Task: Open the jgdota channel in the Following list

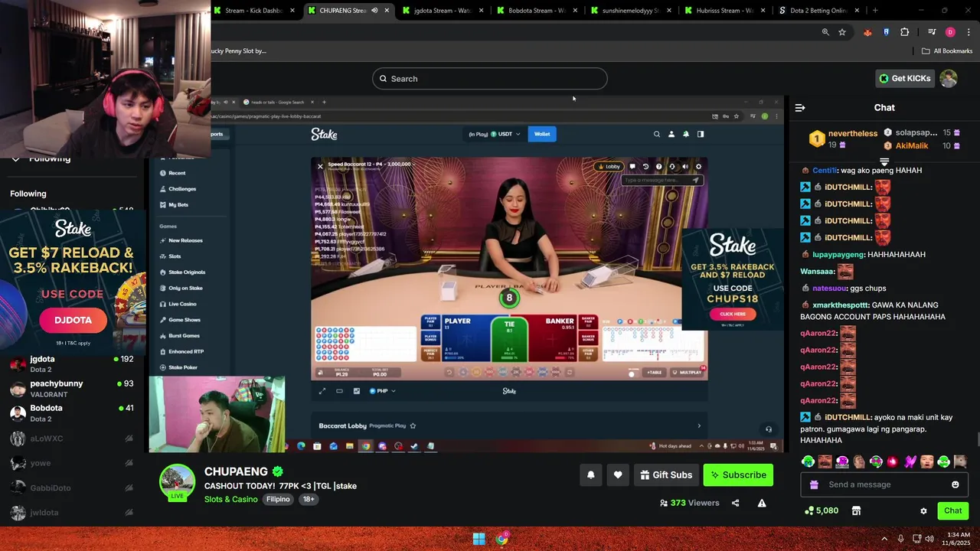Action: point(72,364)
